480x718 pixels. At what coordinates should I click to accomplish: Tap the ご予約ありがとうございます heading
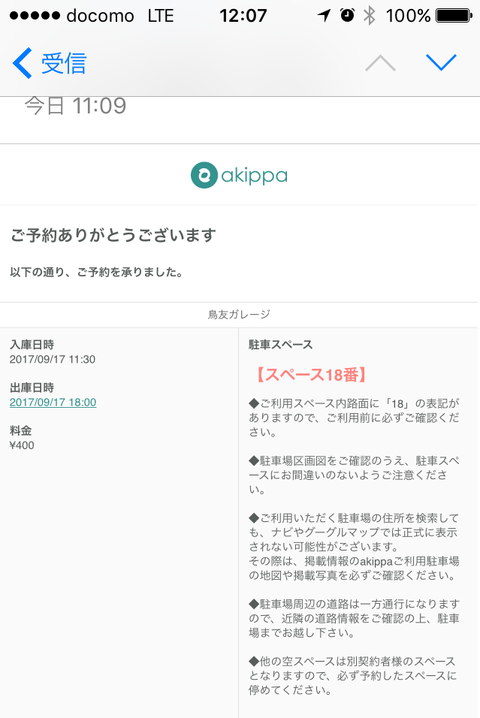point(113,235)
